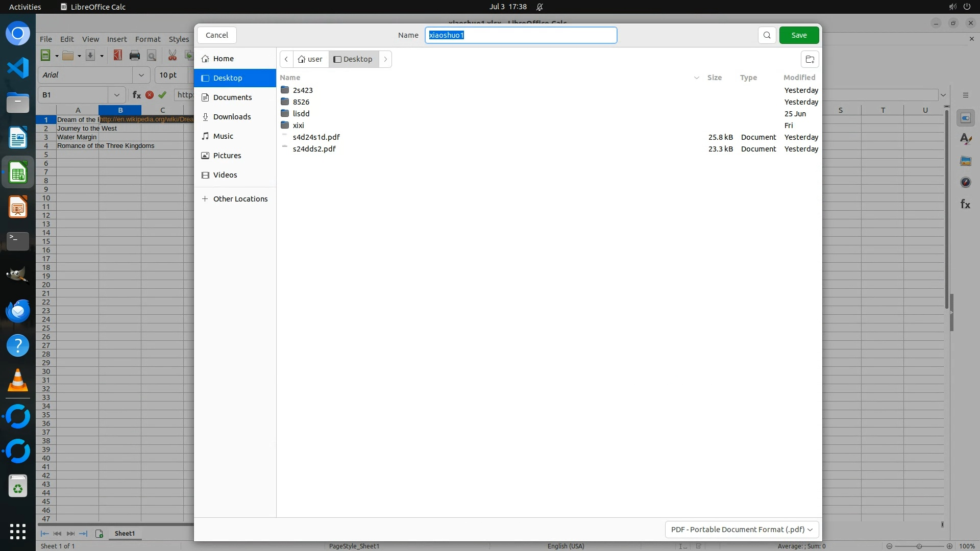Click Function Wizard fx icon
The width and height of the screenshot is (980, 551).
pyautogui.click(x=136, y=95)
